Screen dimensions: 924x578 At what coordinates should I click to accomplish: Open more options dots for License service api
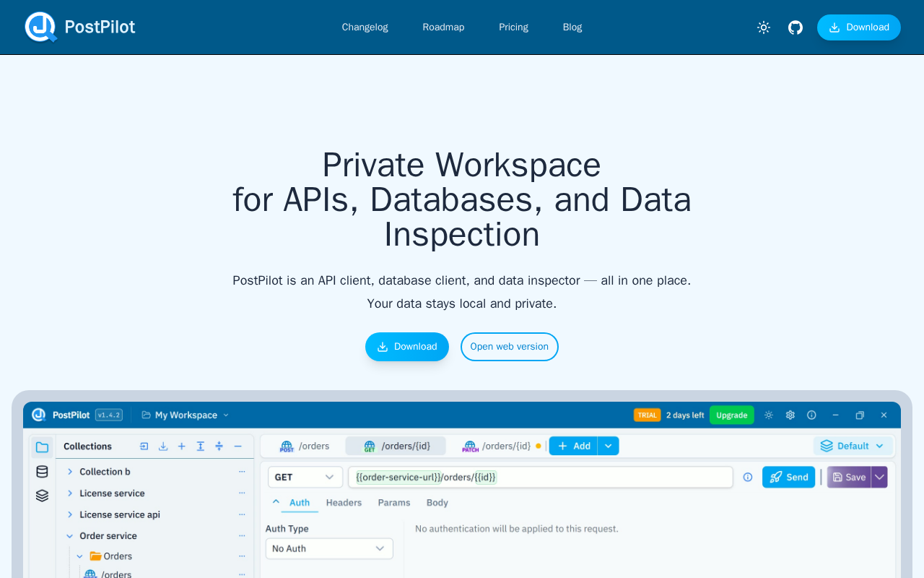coord(242,515)
